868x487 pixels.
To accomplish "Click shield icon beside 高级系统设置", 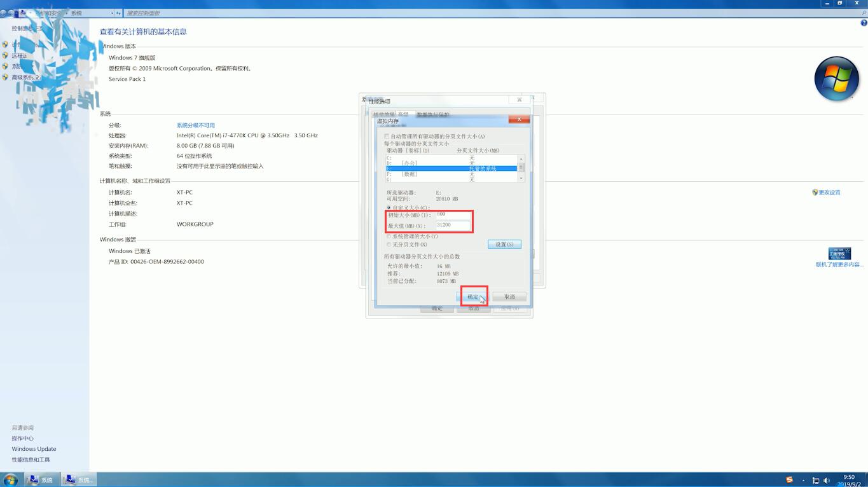I will (5, 77).
